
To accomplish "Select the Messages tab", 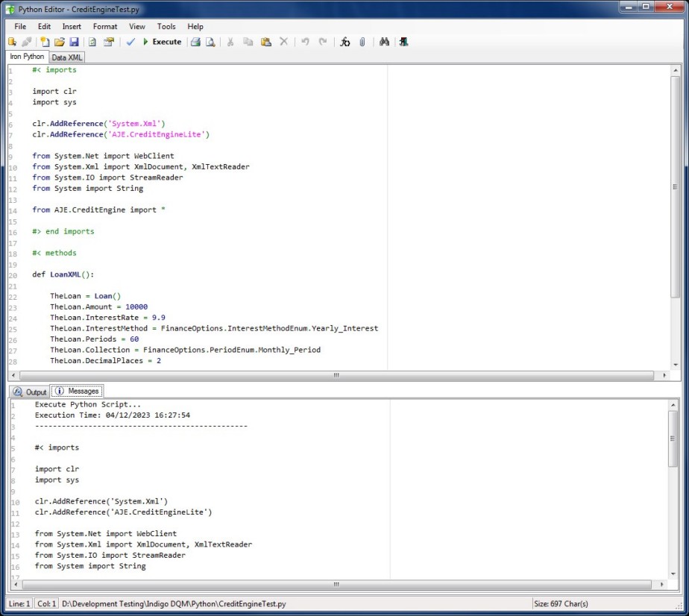I will tap(78, 392).
